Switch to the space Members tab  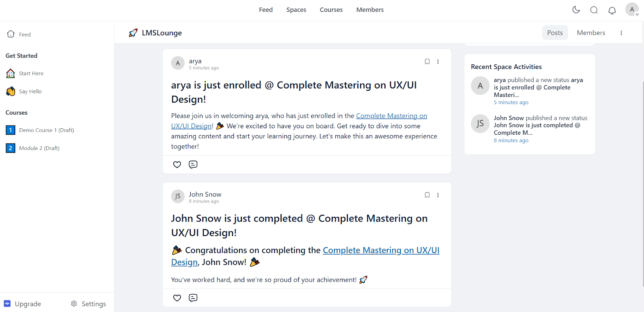(x=591, y=33)
